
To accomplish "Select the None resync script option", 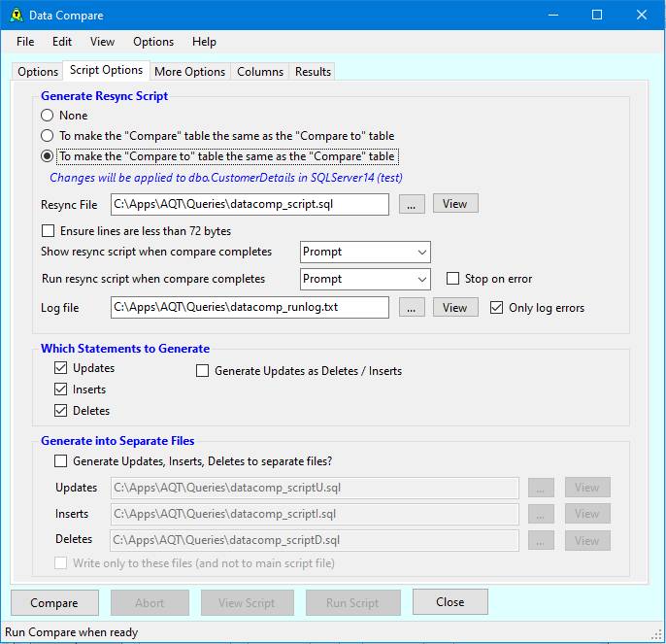I will pos(64,116).
